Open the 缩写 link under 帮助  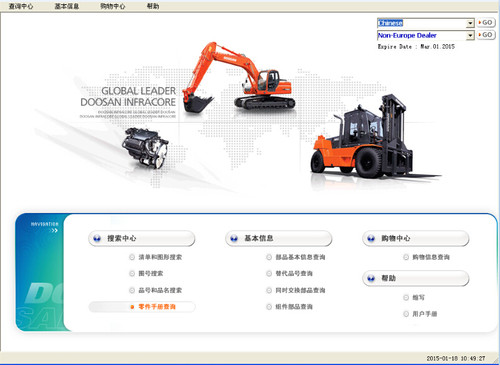click(x=418, y=297)
